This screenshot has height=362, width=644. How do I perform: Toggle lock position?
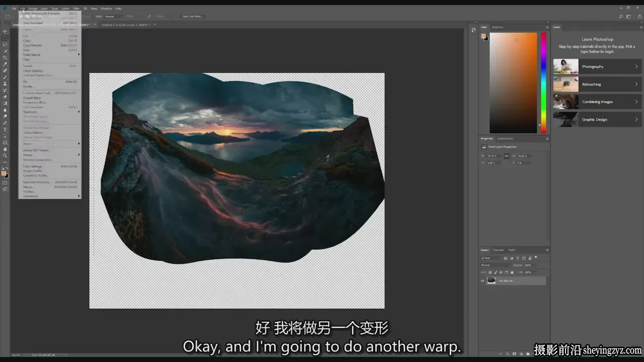501,272
